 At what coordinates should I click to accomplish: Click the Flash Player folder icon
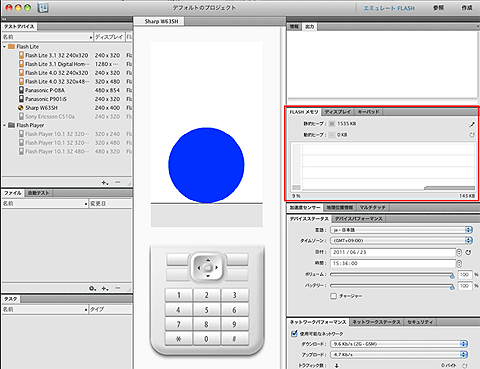[x=11, y=125]
